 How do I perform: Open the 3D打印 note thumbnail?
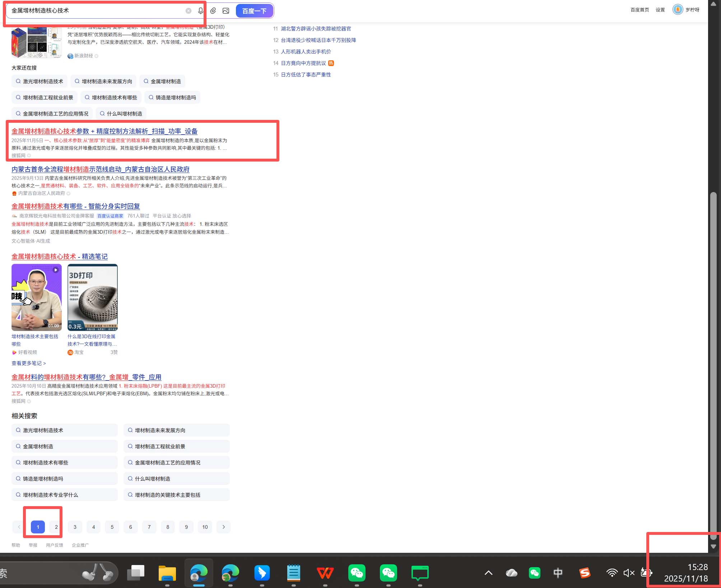pyautogui.click(x=93, y=297)
